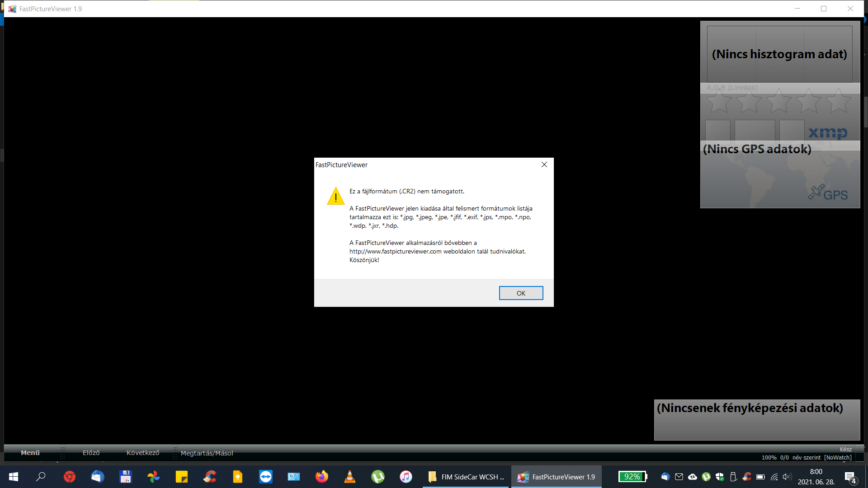This screenshot has height=488, width=868.
Task: Click the first empty XMP label box
Action: (718, 130)
